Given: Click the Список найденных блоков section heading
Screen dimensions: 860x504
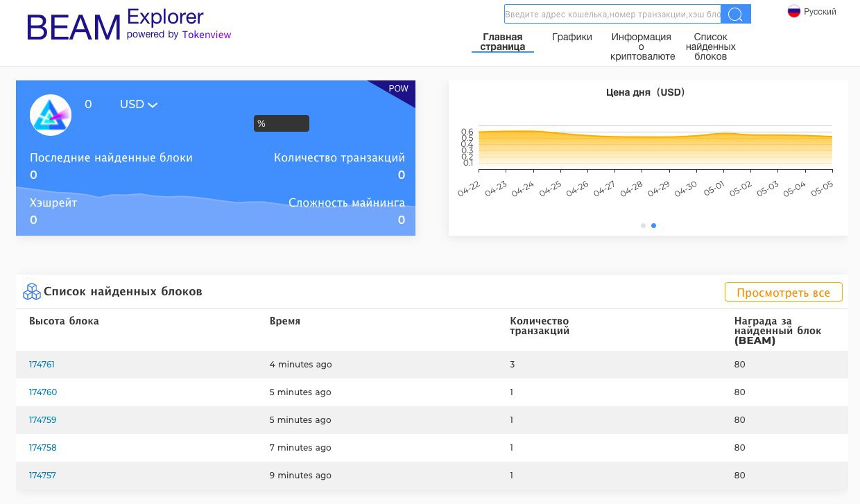Looking at the screenshot, I should pyautogui.click(x=123, y=292).
